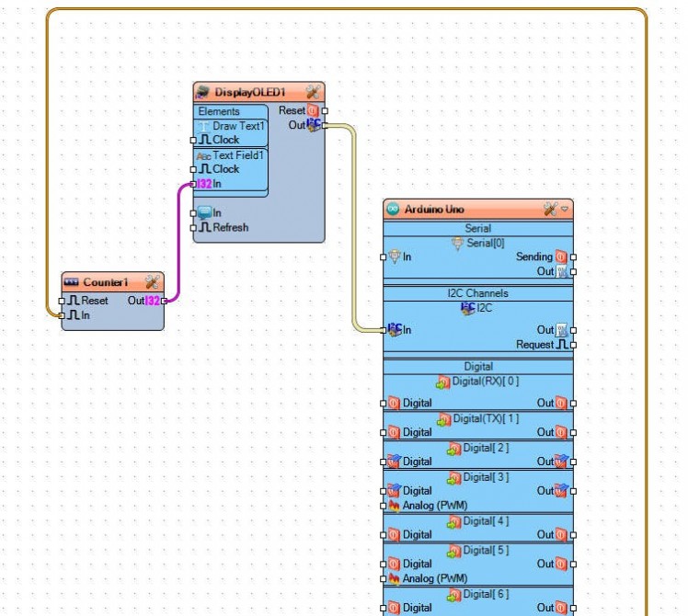The image size is (688, 616).
Task: Select DisplayOLED1 Reset pin connector
Action: pos(325,111)
